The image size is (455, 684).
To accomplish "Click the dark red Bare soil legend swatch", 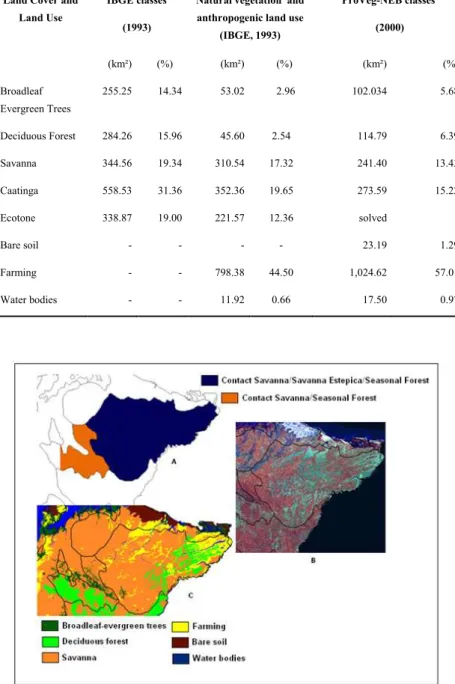I will pos(180,642).
